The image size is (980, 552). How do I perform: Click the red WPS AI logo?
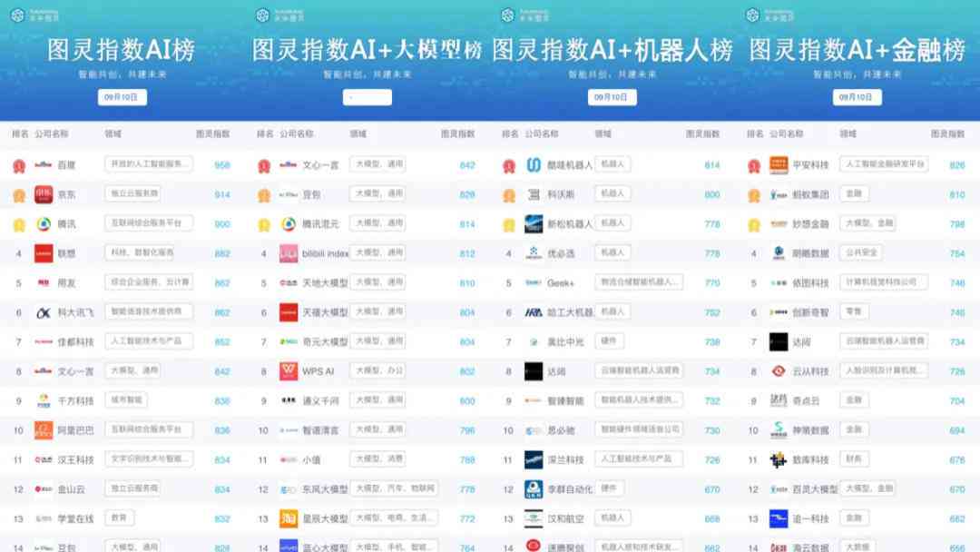(289, 371)
